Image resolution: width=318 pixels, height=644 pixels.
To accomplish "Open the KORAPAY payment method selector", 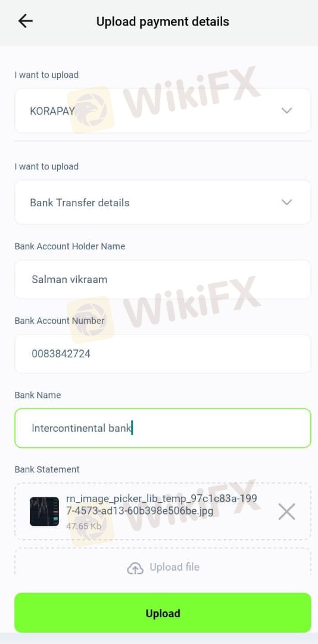I will (163, 110).
